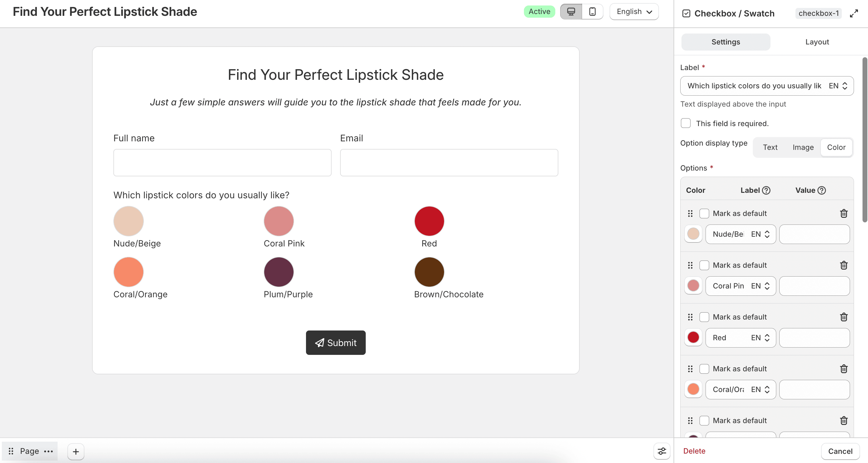
Task: Click the Submit button
Action: pos(336,343)
